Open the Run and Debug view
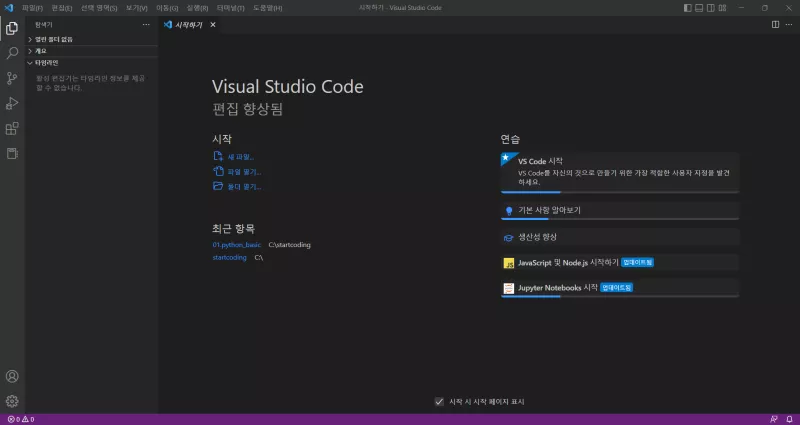The width and height of the screenshot is (800, 425). [x=12, y=103]
